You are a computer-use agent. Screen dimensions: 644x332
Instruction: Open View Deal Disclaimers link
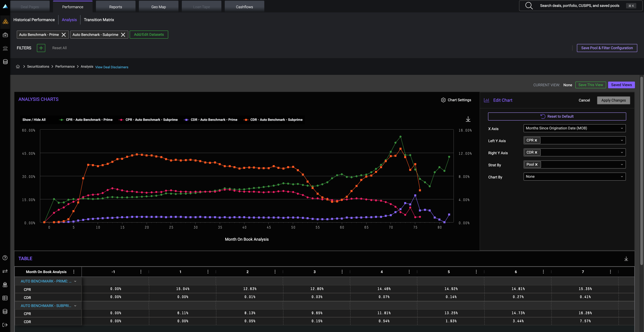coord(112,67)
